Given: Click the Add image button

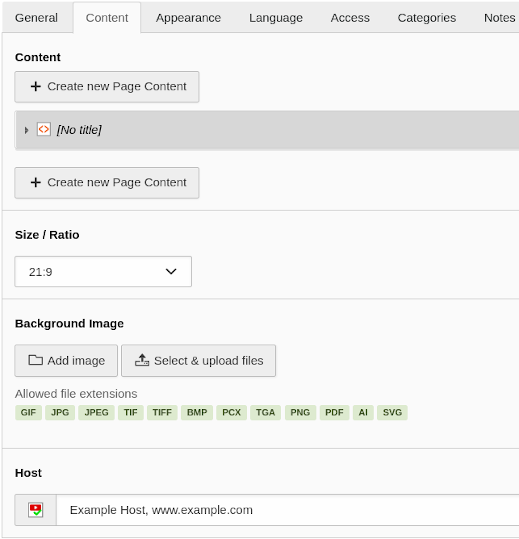Looking at the screenshot, I should point(66,361).
